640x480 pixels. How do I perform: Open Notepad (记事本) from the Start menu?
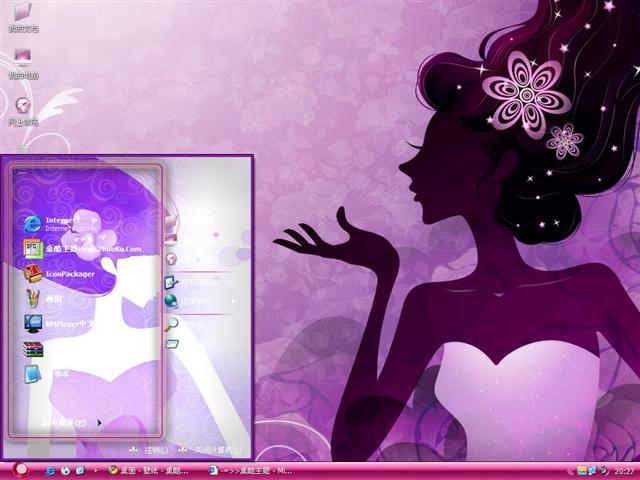pos(47,374)
